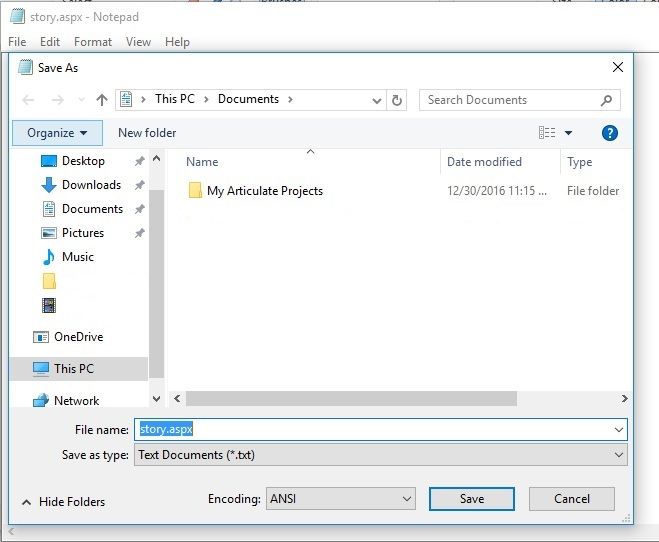Click the unnamed yellow folder icon in sidebar

[49, 281]
